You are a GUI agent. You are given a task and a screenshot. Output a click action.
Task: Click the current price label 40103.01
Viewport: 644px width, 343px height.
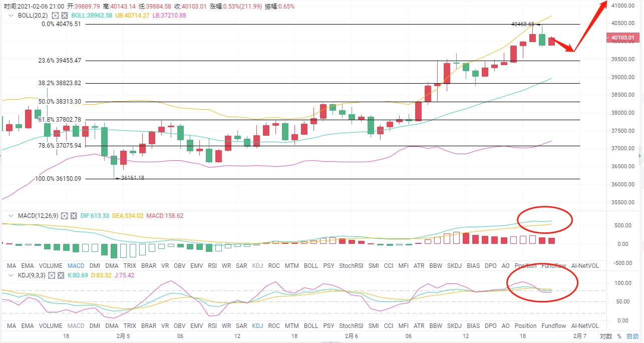(622, 38)
